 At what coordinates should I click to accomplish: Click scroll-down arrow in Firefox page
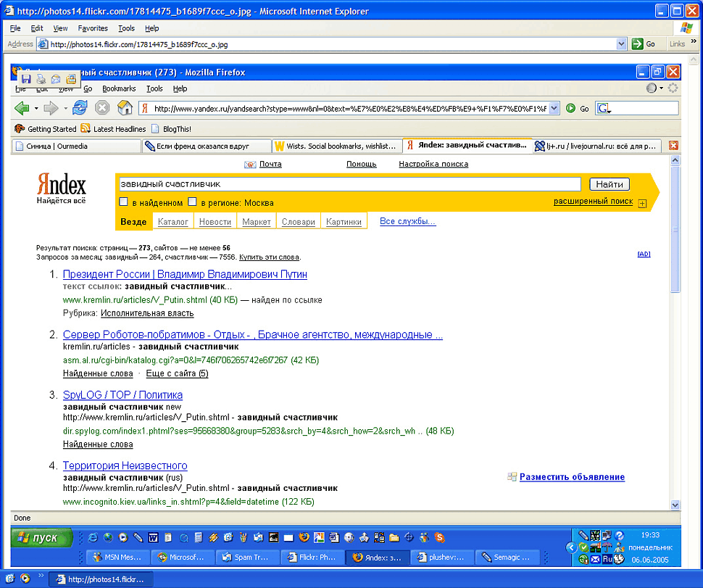pos(675,505)
